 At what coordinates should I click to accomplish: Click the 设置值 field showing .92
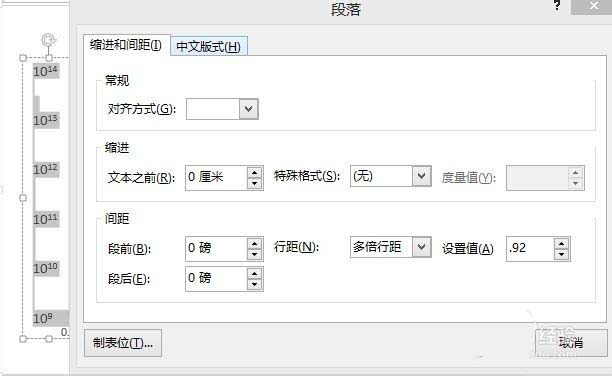530,248
